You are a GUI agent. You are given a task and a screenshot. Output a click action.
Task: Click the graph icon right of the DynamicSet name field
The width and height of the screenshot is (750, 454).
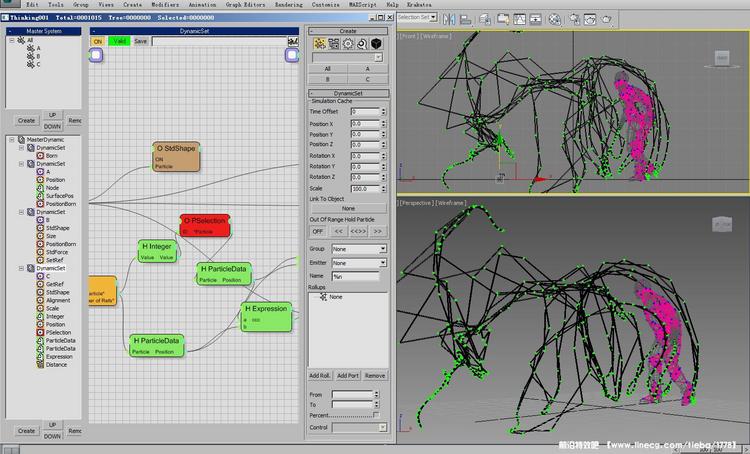click(293, 42)
